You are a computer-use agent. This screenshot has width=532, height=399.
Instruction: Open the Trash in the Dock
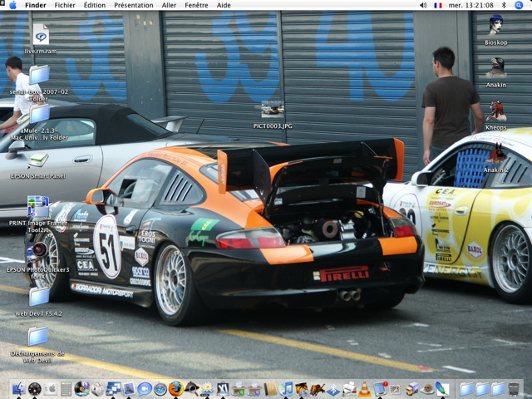coord(514,389)
